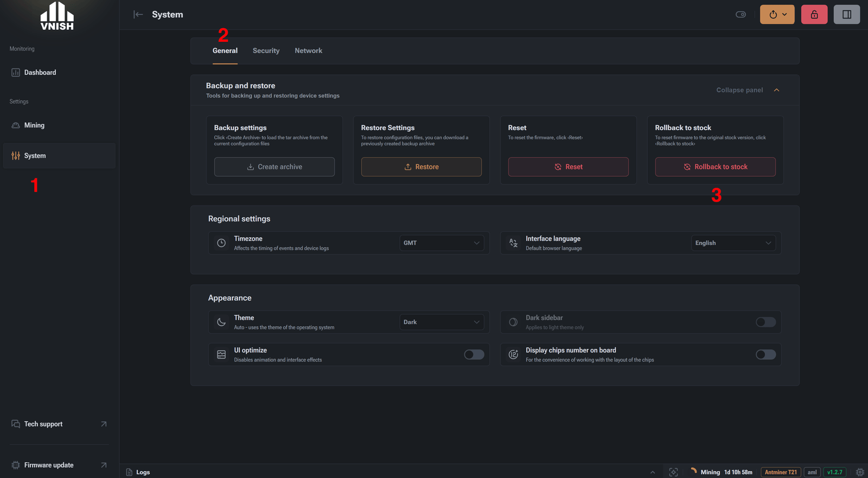Click the Logs label in status bar
868x478 pixels.
tap(143, 472)
